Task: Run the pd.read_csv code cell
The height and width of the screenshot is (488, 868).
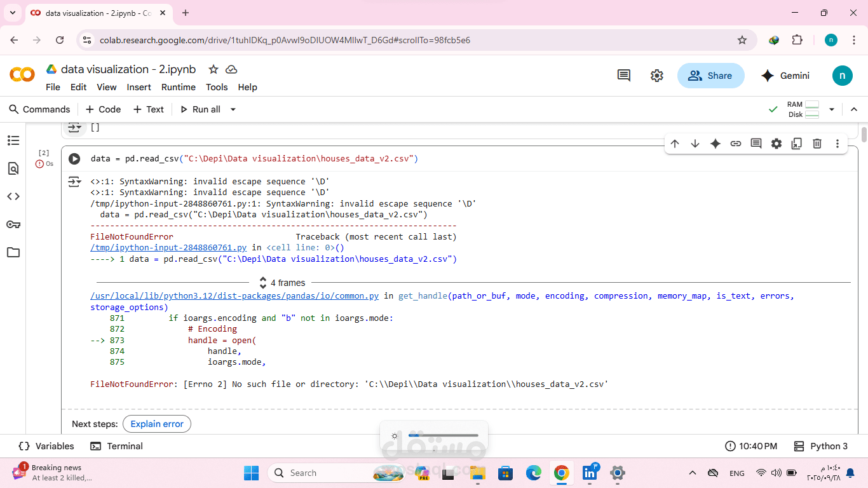Action: (74, 159)
